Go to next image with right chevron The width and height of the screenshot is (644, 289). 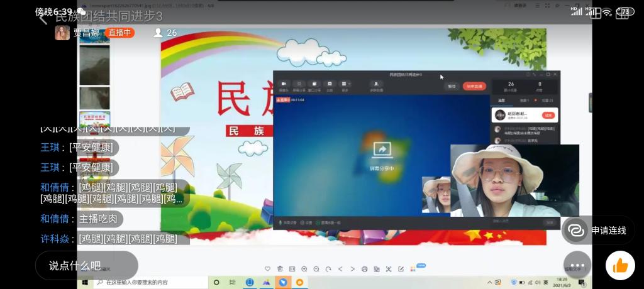point(352,269)
